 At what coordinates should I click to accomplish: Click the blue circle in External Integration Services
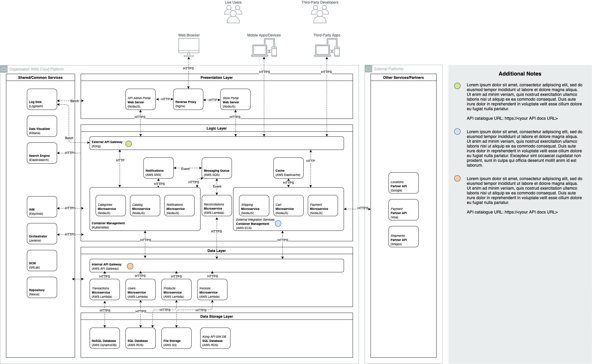click(x=278, y=223)
